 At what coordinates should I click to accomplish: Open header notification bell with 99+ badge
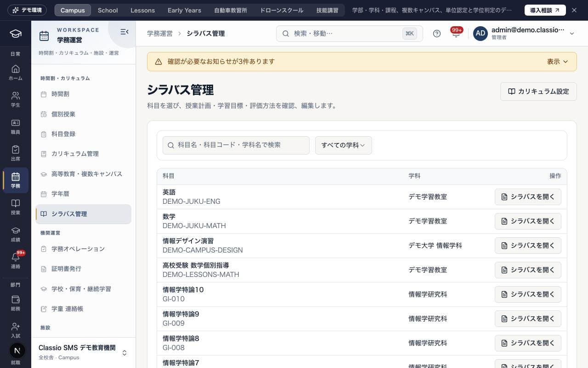tap(456, 34)
